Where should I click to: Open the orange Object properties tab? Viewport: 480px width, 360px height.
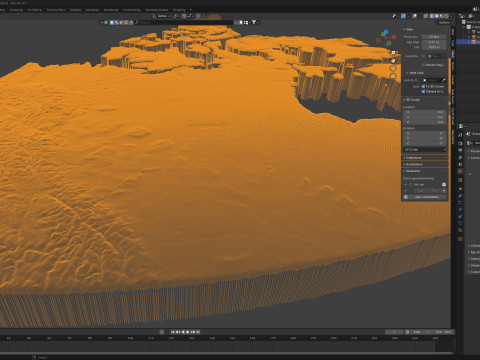[460, 189]
